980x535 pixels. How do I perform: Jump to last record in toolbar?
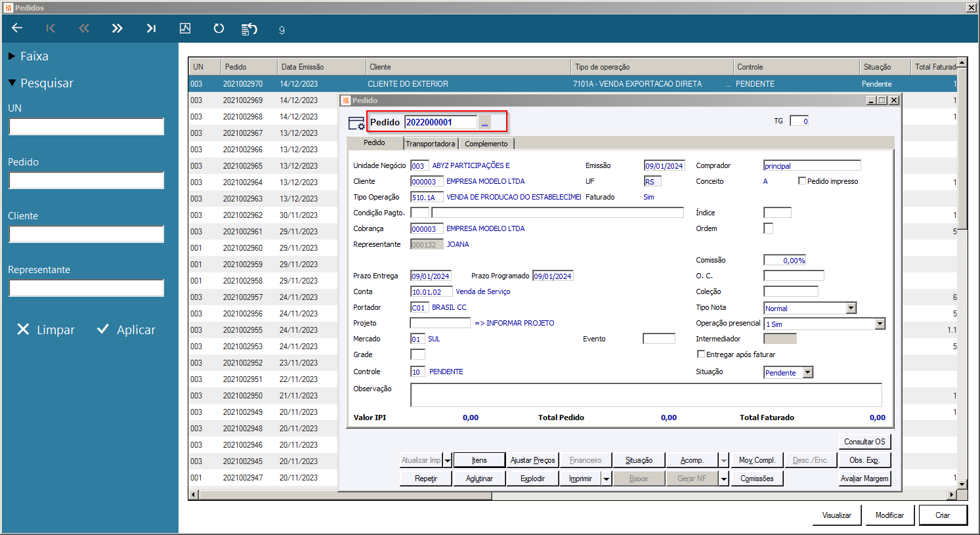coord(151,28)
